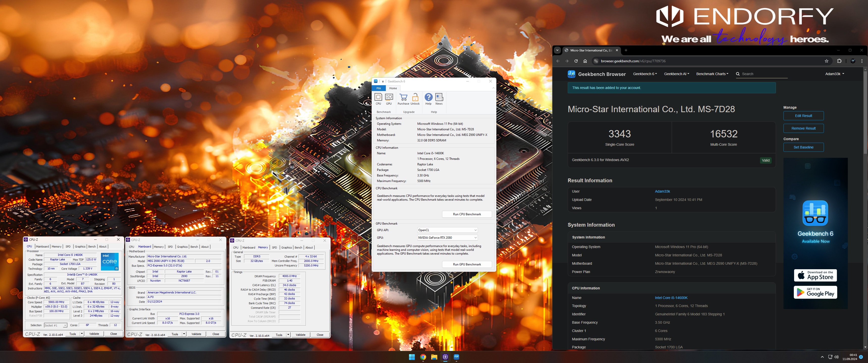Image resolution: width=868 pixels, height=363 pixels.
Task: Open the Socket #1 selection dropdown in CPU-Z
Action: tap(56, 325)
